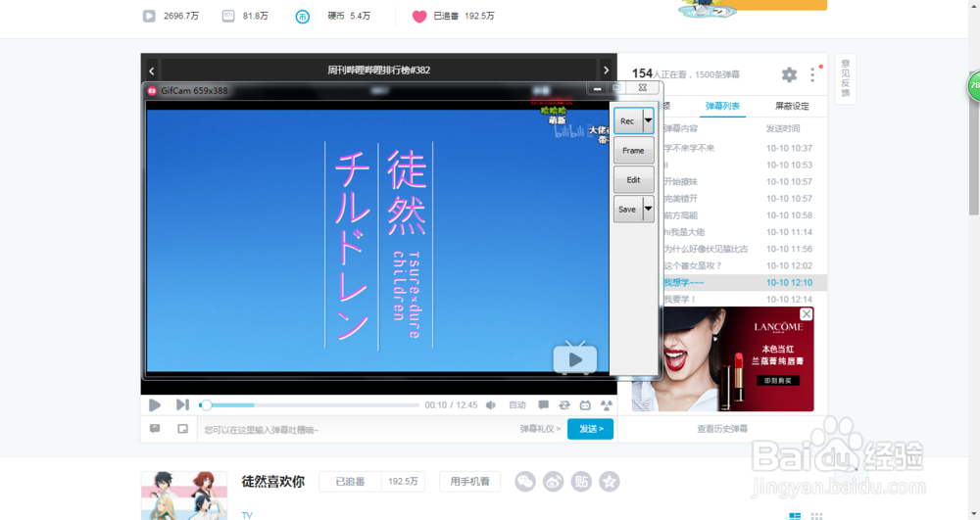Open the three-dot more menu in danmaku panel
Image resolution: width=980 pixels, height=520 pixels.
click(812, 74)
